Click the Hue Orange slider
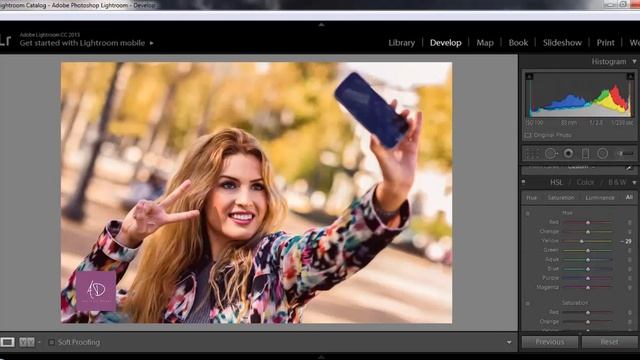Viewport: 640px width, 360px height. [x=588, y=231]
